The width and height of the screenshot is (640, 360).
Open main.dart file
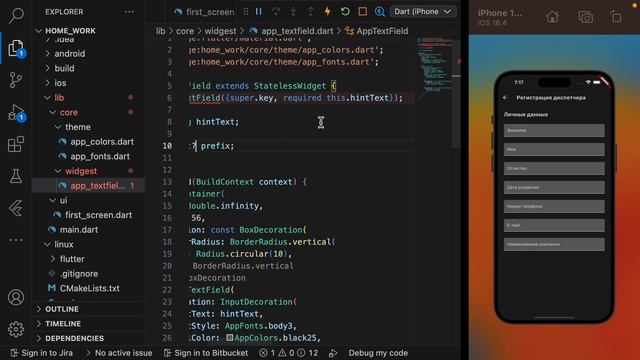click(88, 230)
